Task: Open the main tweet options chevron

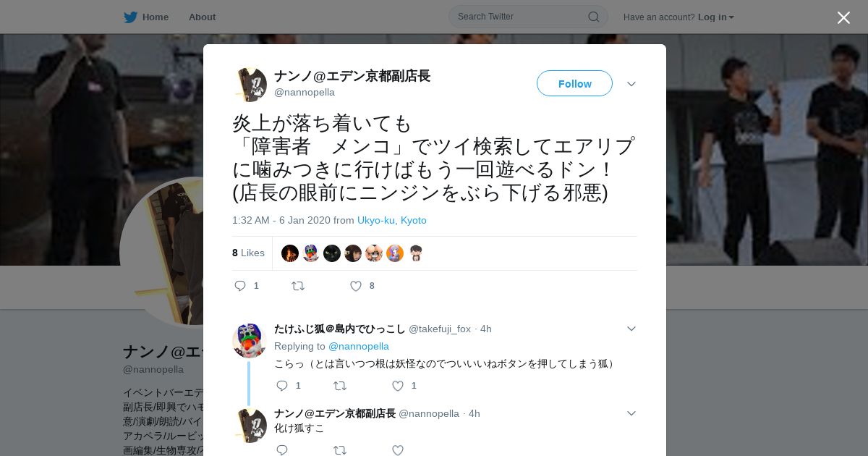Action: pos(631,84)
